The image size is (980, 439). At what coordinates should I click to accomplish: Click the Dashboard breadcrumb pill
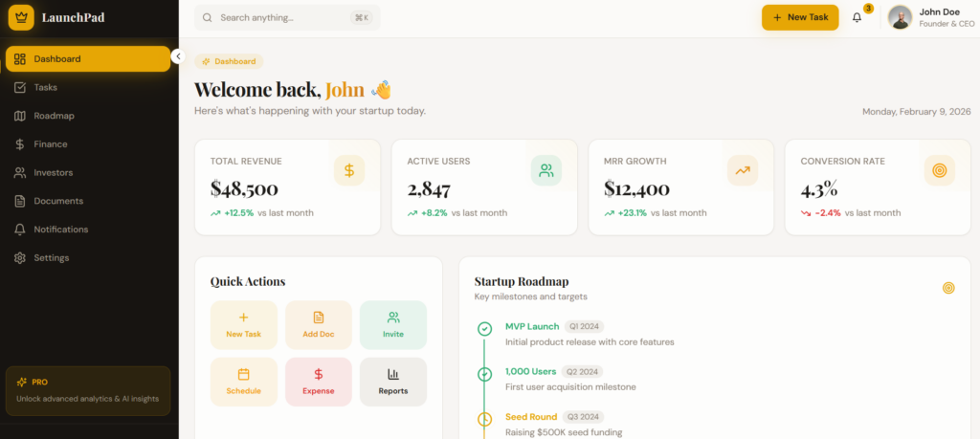pyautogui.click(x=229, y=61)
